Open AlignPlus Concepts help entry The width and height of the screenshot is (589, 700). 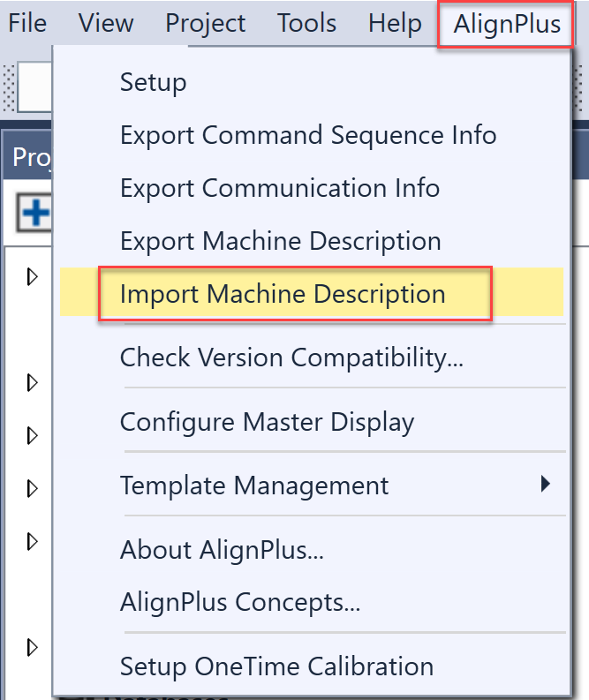[240, 603]
